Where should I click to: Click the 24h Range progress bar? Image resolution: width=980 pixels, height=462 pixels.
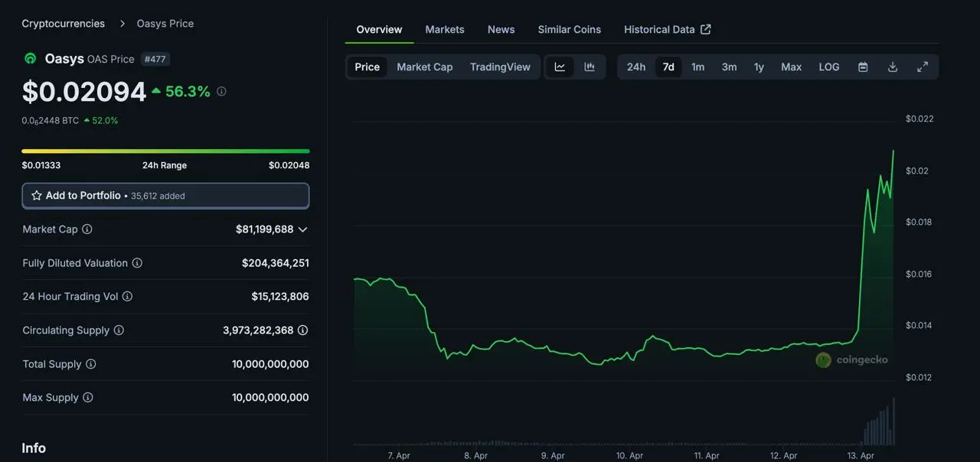point(165,151)
